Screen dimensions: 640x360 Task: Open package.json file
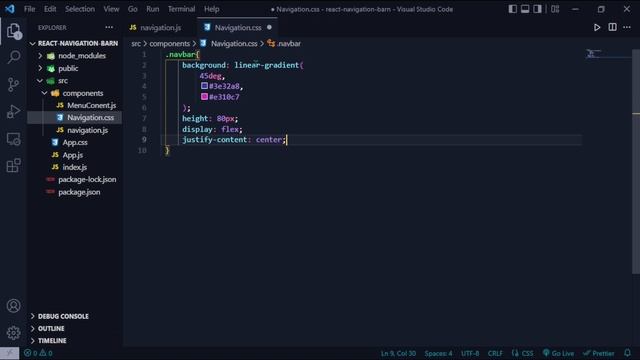(74, 192)
